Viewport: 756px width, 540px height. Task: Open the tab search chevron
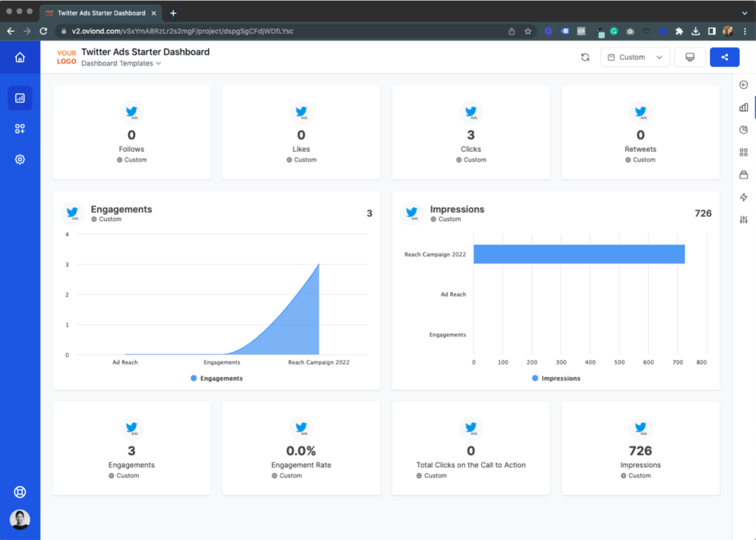(x=745, y=13)
